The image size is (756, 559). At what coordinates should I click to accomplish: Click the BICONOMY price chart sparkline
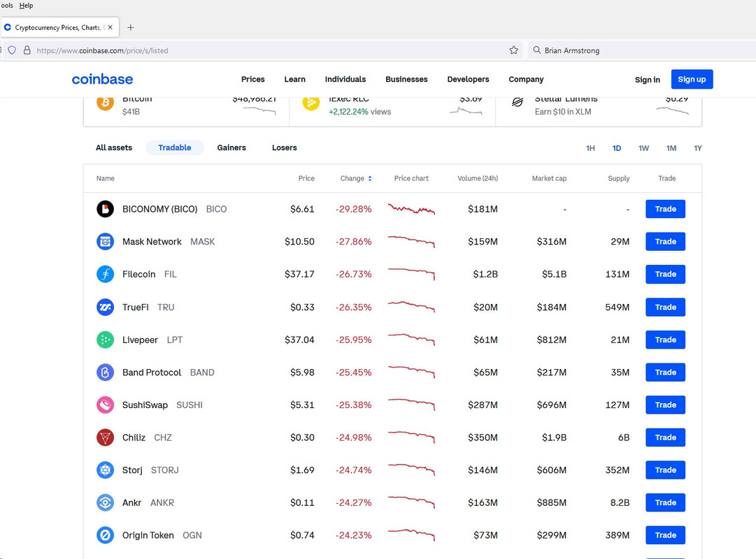click(x=411, y=209)
